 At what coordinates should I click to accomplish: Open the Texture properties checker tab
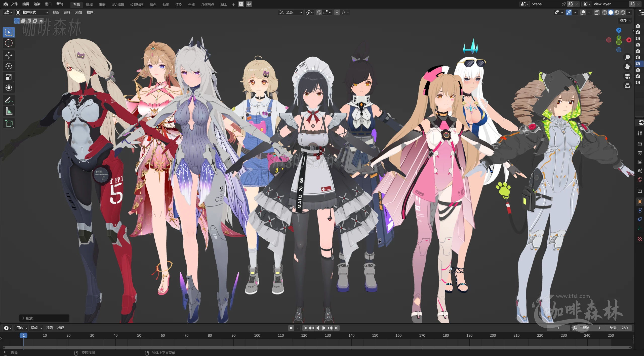coord(640,239)
